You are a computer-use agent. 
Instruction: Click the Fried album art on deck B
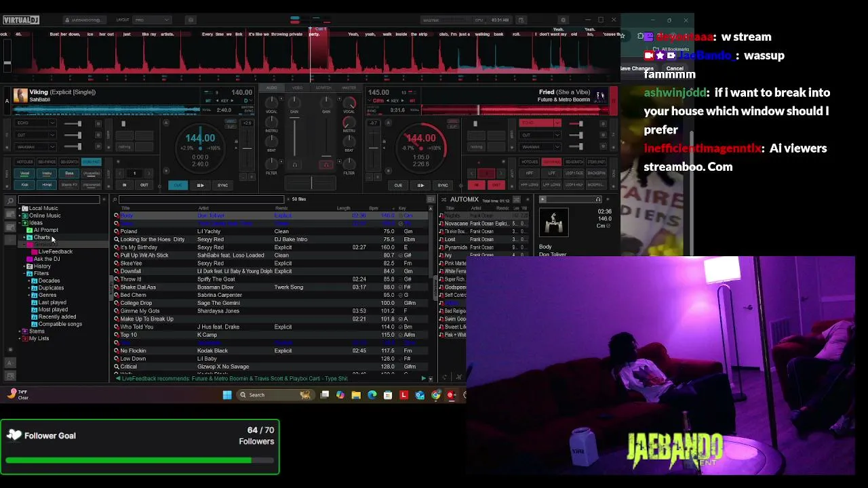click(600, 96)
